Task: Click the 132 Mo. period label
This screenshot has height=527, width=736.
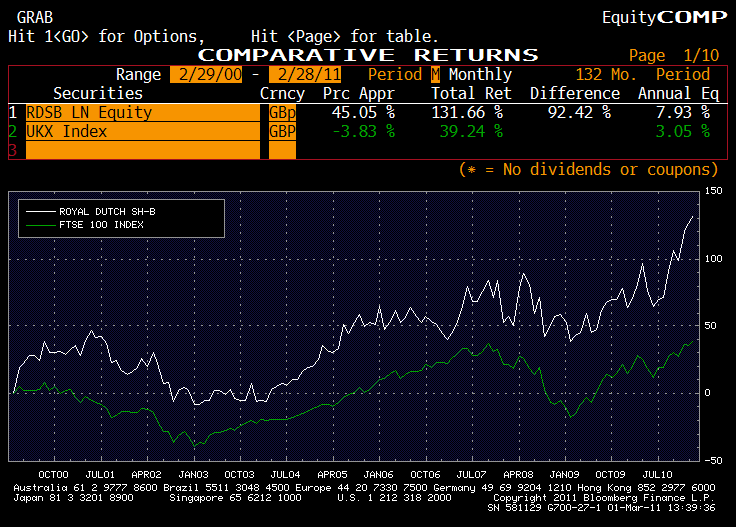Action: click(x=606, y=75)
